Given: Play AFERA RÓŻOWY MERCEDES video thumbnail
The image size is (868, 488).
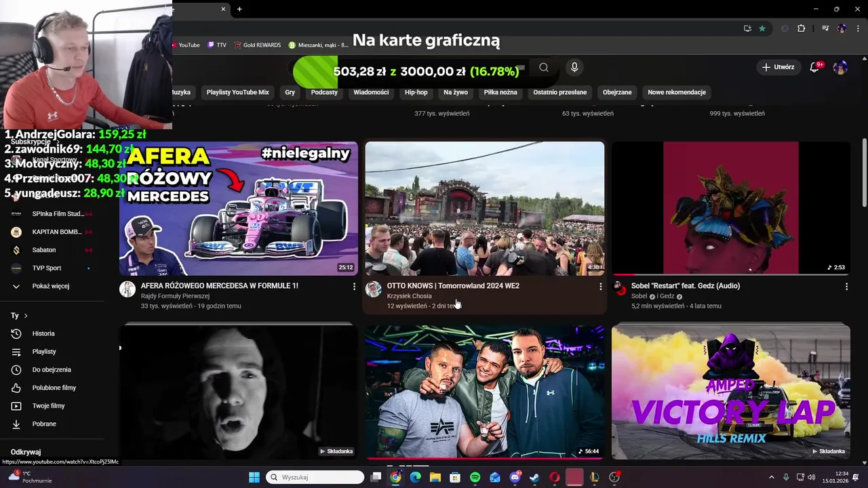Looking at the screenshot, I should coord(239,208).
